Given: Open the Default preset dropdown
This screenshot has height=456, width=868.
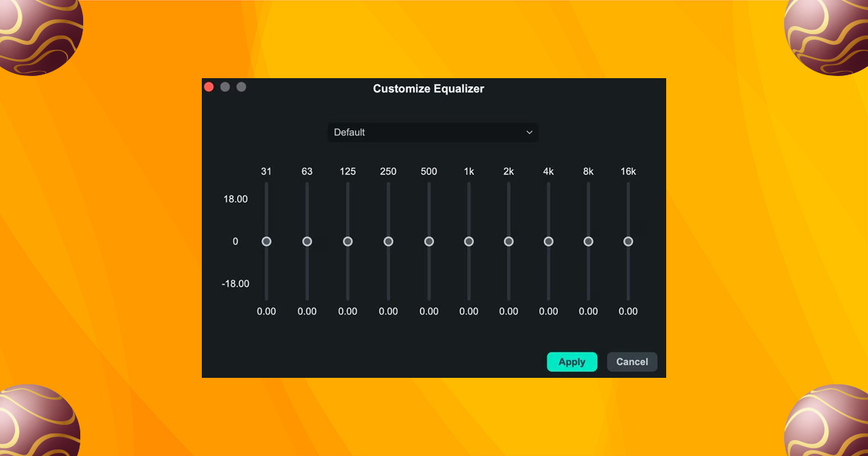Looking at the screenshot, I should point(433,132).
